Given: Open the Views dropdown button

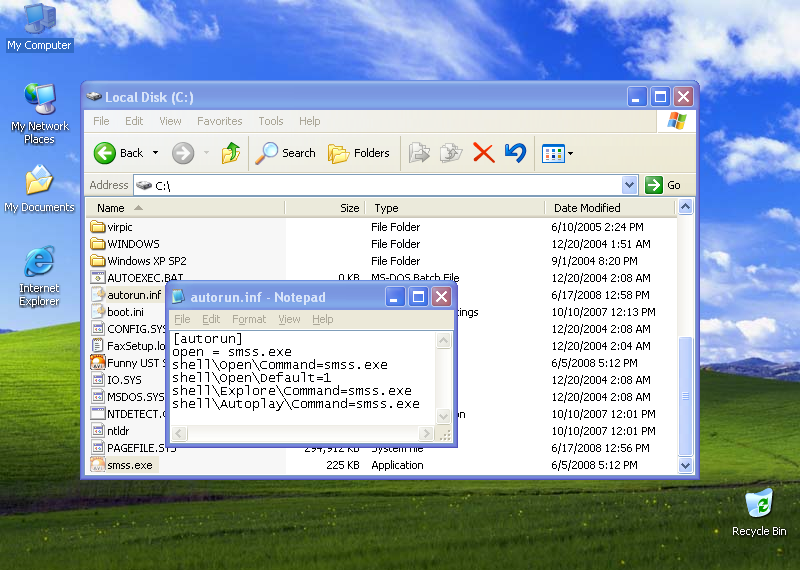Looking at the screenshot, I should (557, 153).
